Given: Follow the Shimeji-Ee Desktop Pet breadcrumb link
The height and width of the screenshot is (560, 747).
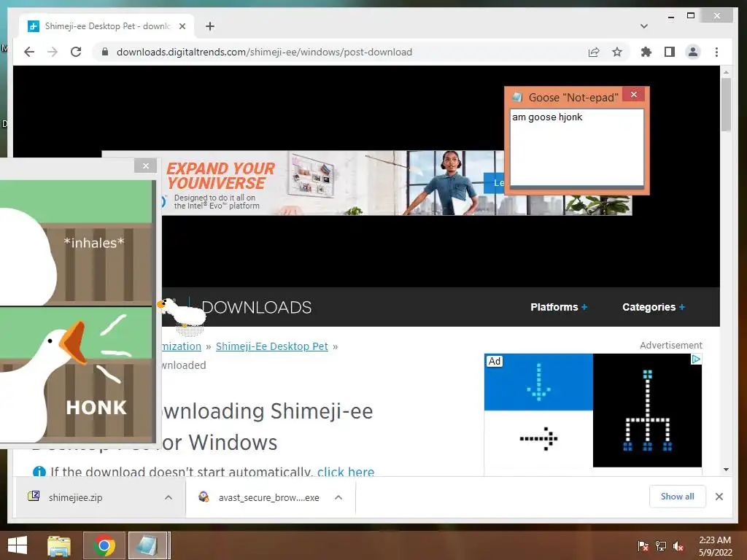Looking at the screenshot, I should (272, 346).
